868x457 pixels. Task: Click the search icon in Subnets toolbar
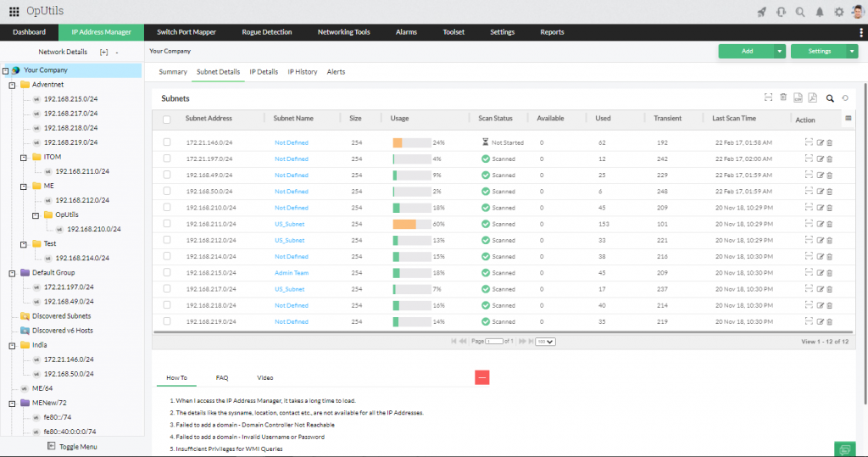pyautogui.click(x=830, y=98)
